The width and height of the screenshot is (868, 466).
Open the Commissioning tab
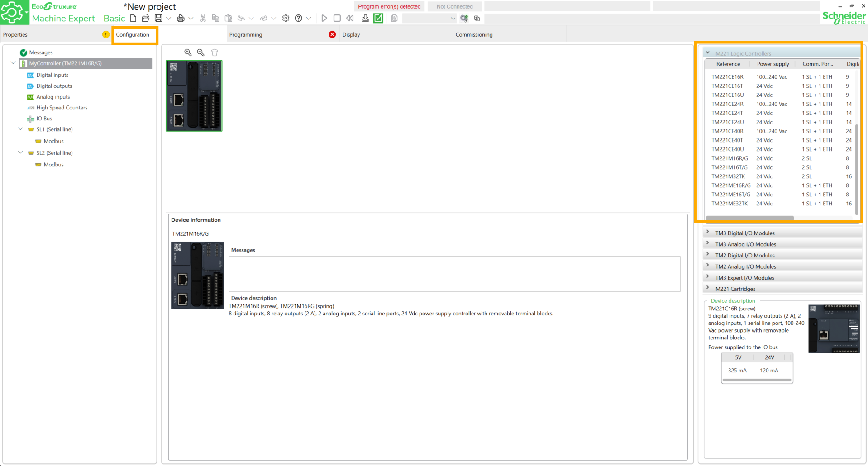474,34
